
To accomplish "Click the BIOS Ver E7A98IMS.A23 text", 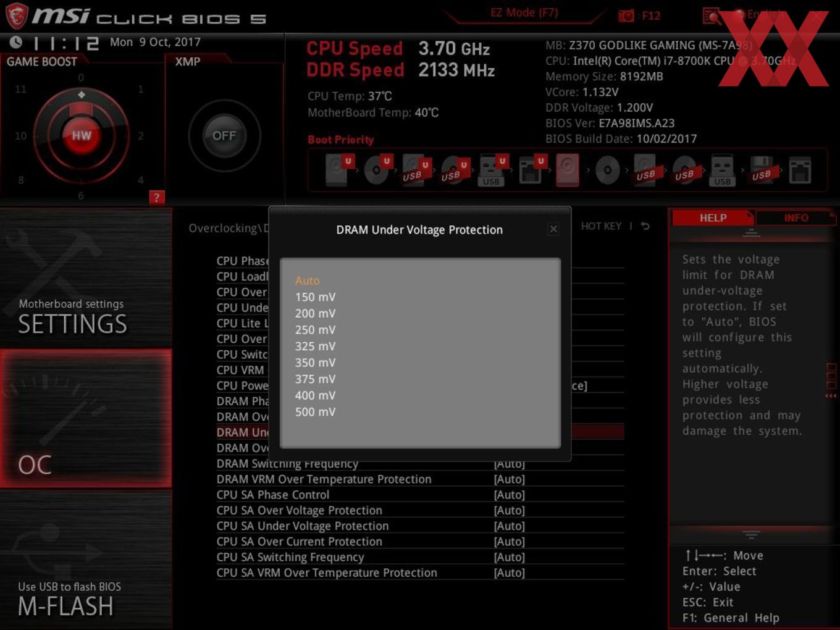I will [610, 123].
